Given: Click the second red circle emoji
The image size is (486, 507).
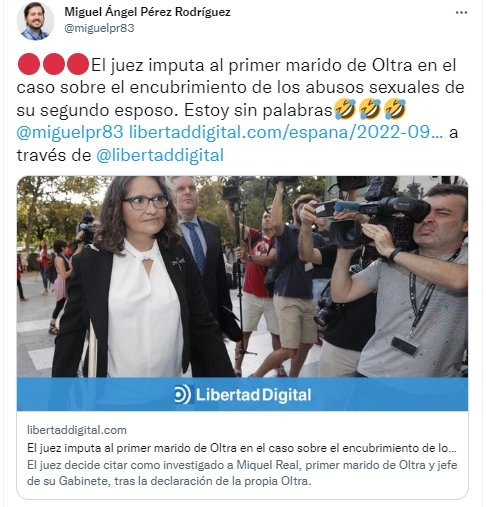Looking at the screenshot, I should coord(53,64).
